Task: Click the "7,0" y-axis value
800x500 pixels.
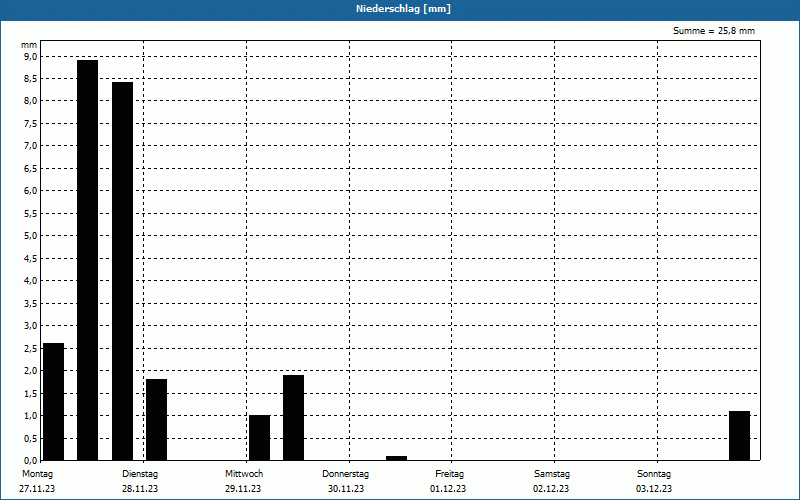Action: click(31, 146)
